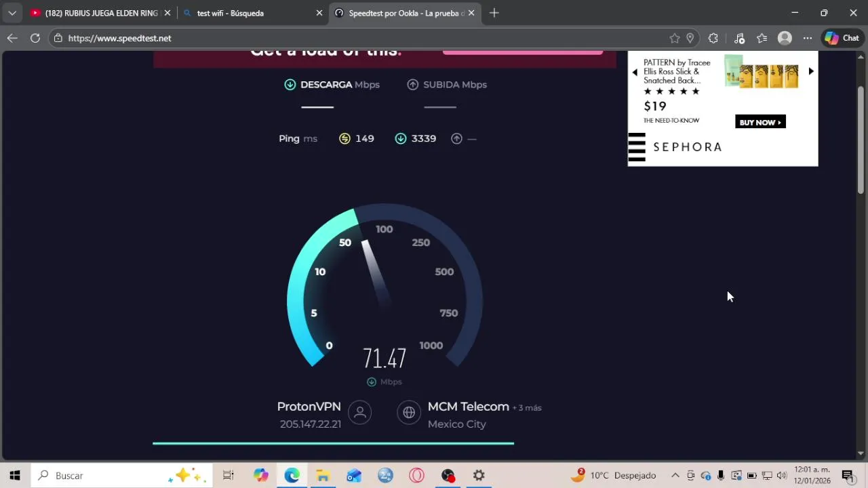This screenshot has height=488, width=868.
Task: Click the upload ping arrow icon
Action: click(457, 138)
